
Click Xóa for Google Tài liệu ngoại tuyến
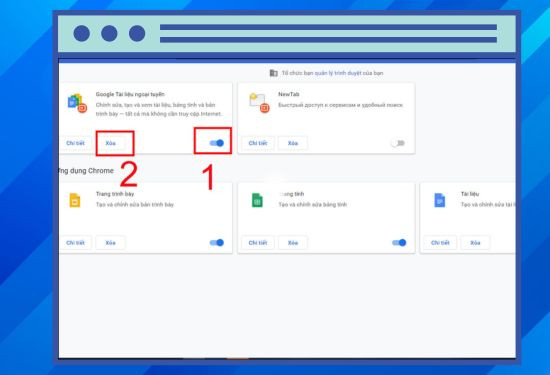(110, 143)
